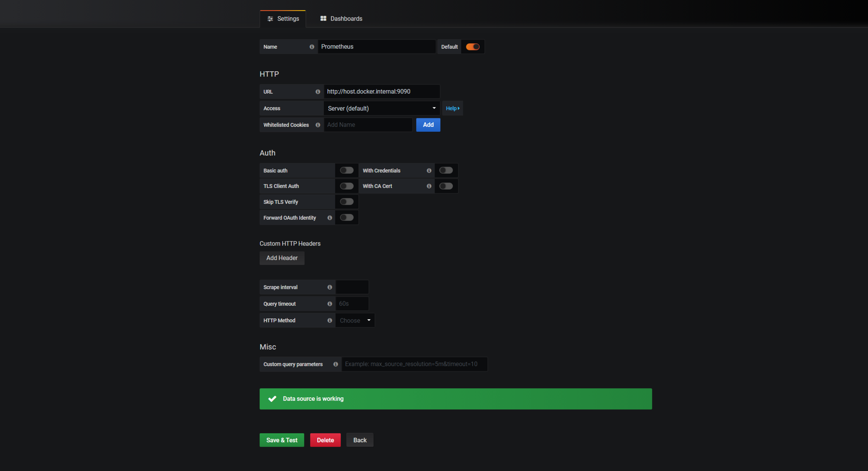Image resolution: width=868 pixels, height=471 pixels.
Task: Click the Add button for Whitelisted Cookies
Action: (428, 124)
